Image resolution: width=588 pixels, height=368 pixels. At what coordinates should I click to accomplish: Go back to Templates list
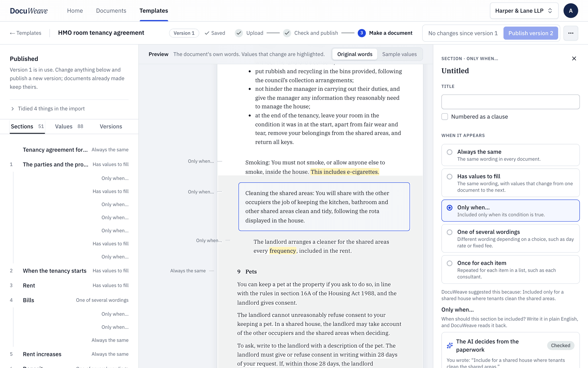(25, 33)
